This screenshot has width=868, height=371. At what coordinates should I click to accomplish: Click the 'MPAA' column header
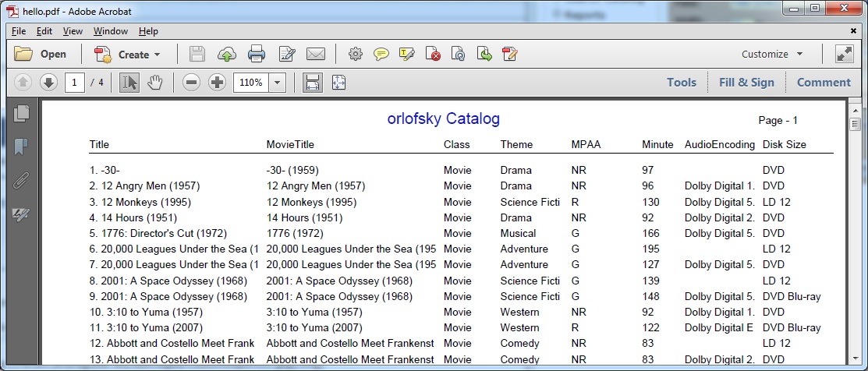(x=586, y=144)
